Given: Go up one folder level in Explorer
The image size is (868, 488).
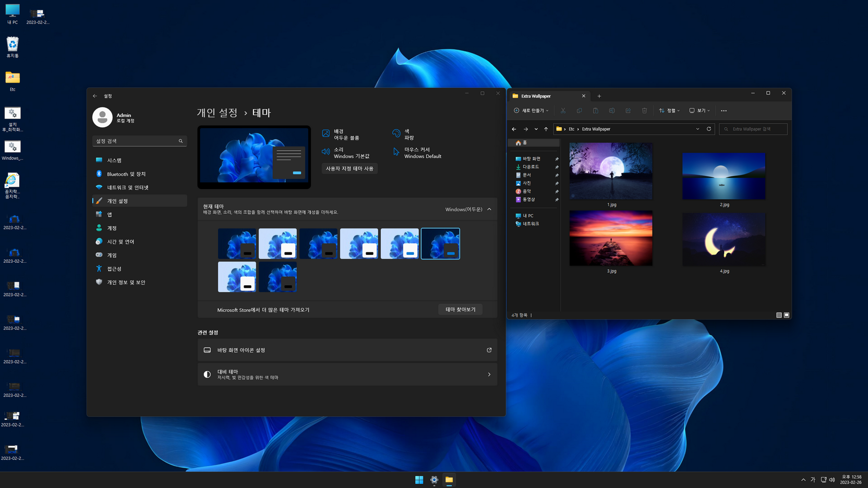Looking at the screenshot, I should tap(546, 129).
